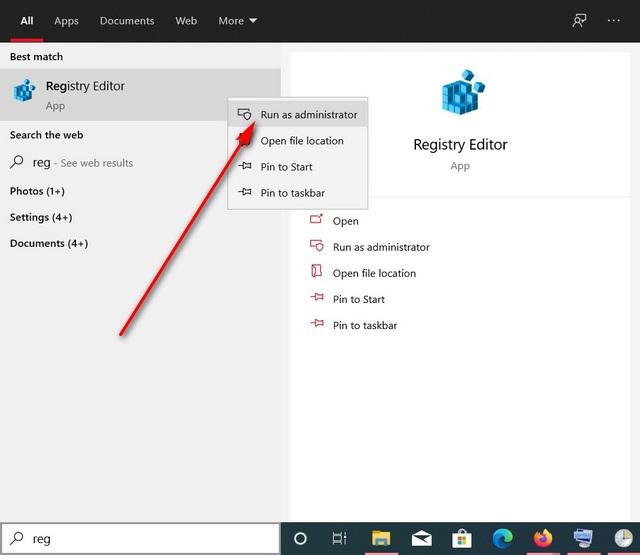Click the magnifier icon in taskbar search box

coord(17,538)
